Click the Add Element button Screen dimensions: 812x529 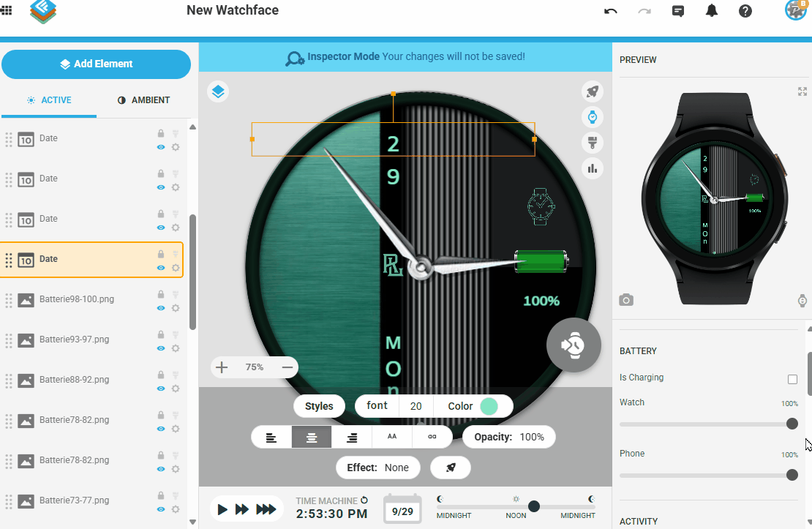pos(96,64)
